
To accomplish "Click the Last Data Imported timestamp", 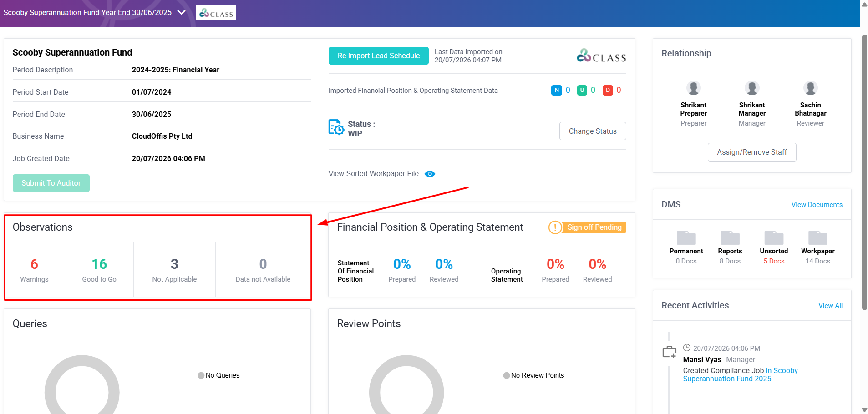I will [x=468, y=60].
